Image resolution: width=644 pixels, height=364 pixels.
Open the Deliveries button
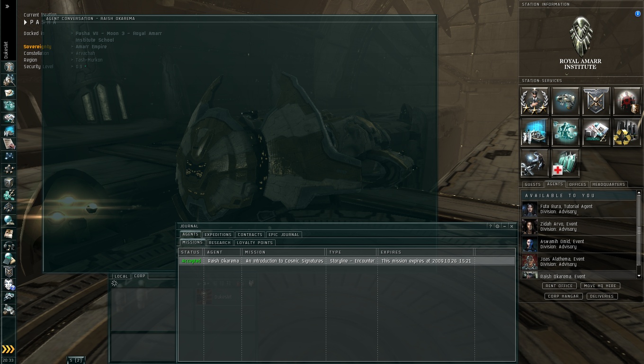click(602, 296)
